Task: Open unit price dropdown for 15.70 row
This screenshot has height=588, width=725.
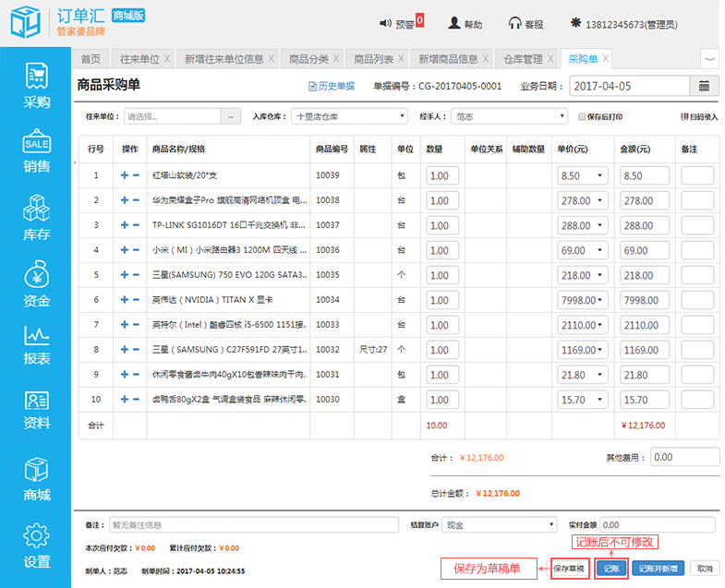Action: [599, 400]
